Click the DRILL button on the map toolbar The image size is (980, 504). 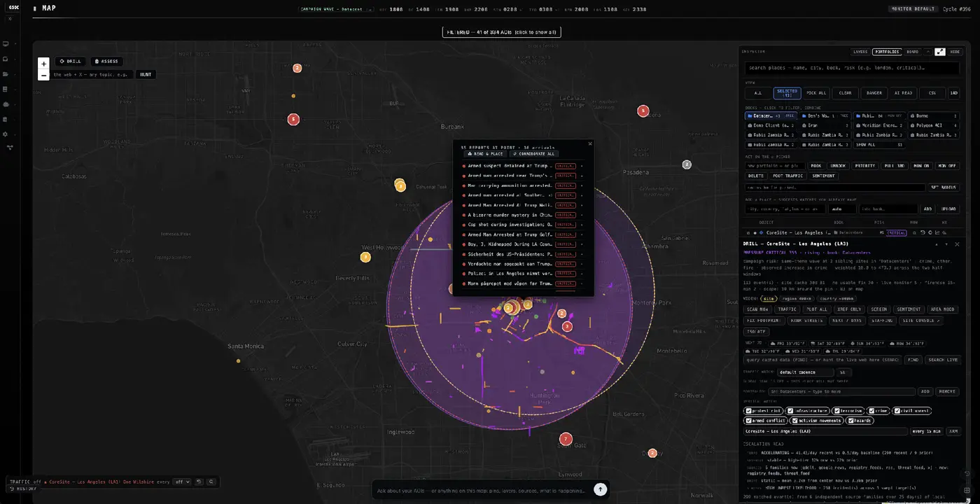(70, 61)
